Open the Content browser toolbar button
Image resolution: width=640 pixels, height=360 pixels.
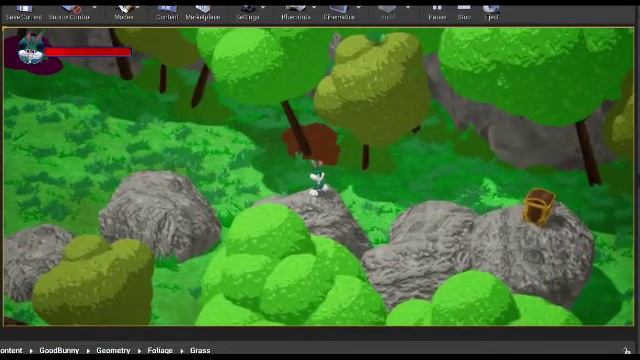coord(167,13)
